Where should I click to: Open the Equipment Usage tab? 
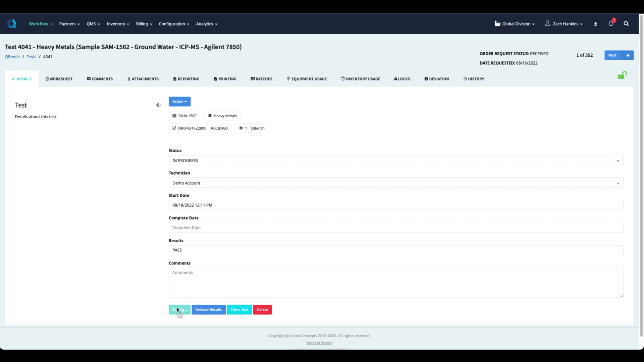[x=307, y=79]
